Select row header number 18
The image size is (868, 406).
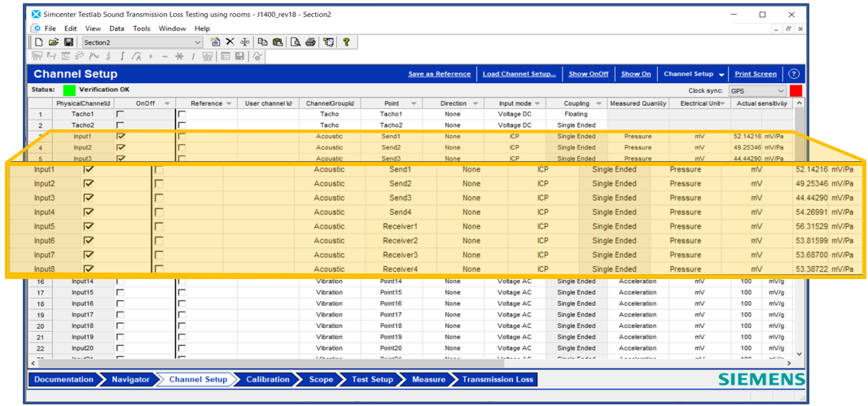[41, 303]
